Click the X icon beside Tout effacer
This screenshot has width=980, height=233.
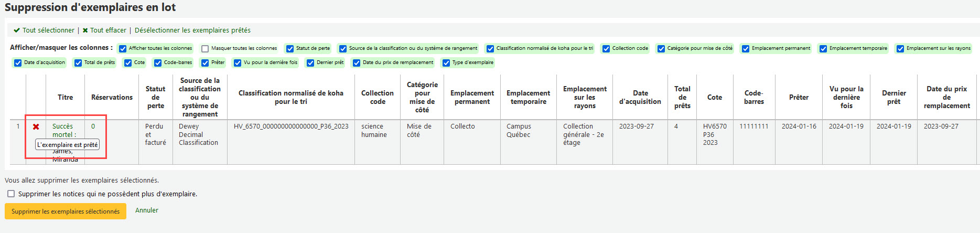coord(85,30)
